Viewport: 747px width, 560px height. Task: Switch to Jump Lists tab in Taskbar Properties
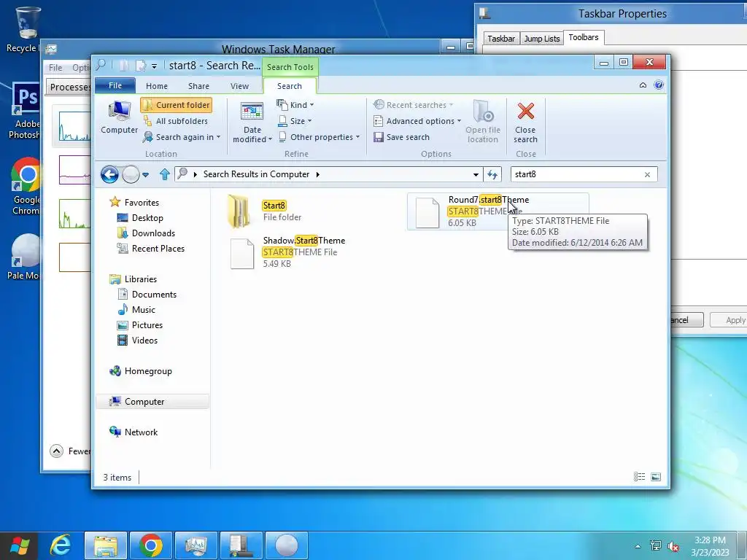[542, 39]
